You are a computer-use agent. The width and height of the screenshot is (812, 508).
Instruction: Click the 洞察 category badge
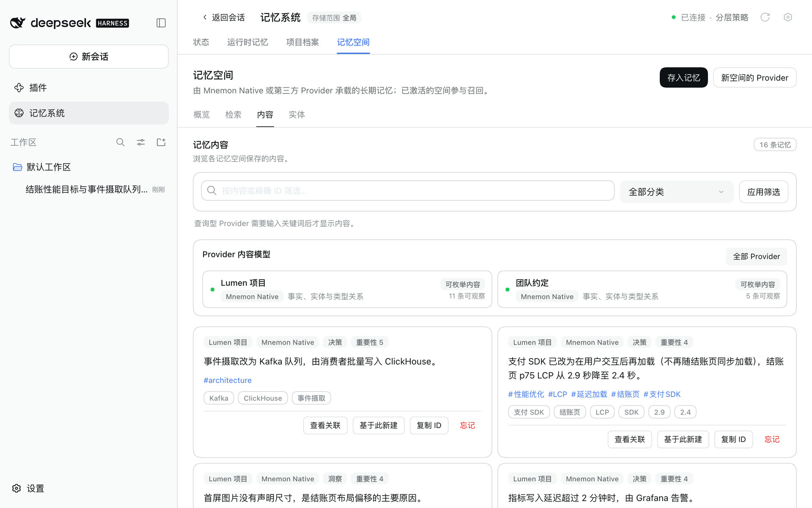335,479
